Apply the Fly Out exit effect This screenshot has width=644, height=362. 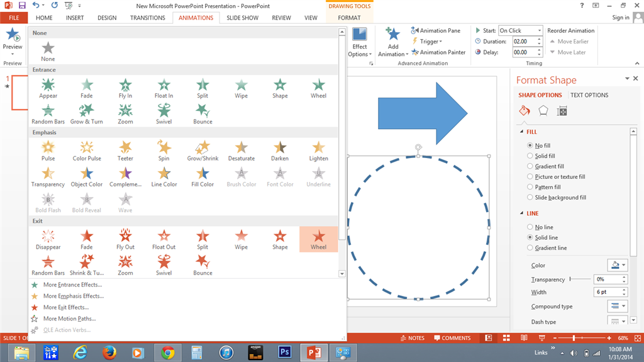(x=125, y=240)
